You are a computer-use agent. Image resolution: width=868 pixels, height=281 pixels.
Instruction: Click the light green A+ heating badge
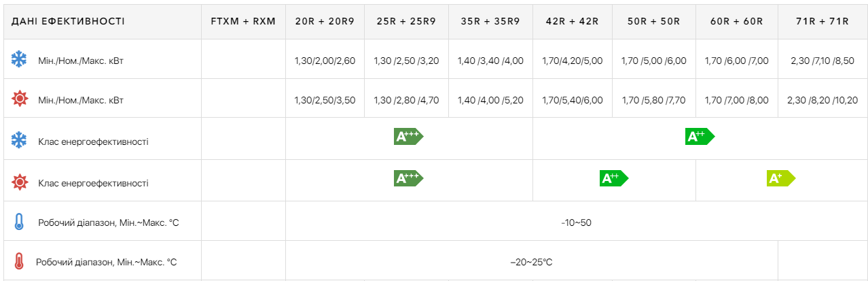pyautogui.click(x=781, y=178)
